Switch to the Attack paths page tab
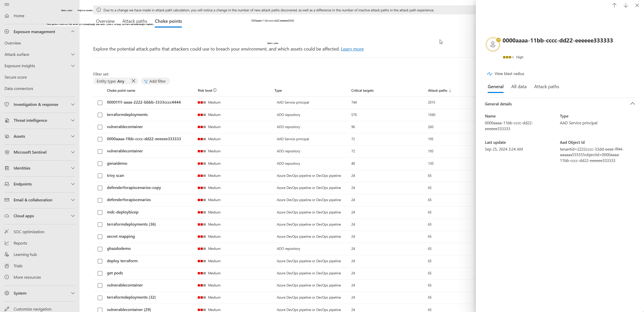This screenshot has width=644, height=312. 135,21
